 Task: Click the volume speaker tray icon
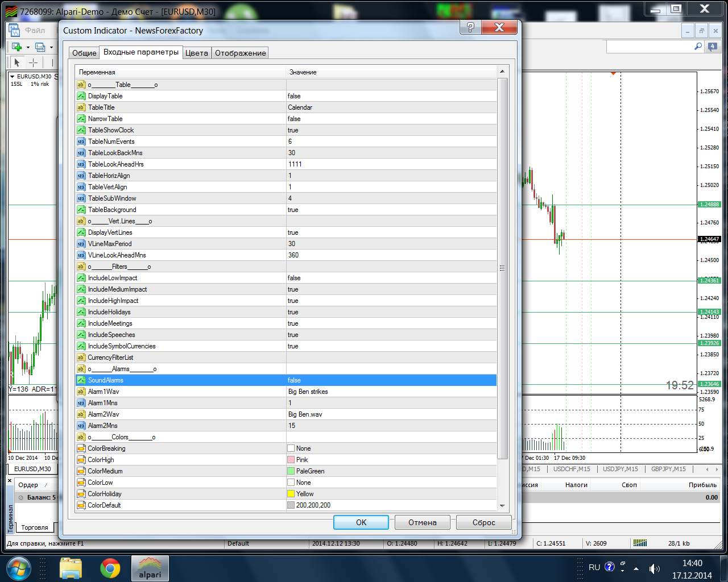click(x=655, y=568)
